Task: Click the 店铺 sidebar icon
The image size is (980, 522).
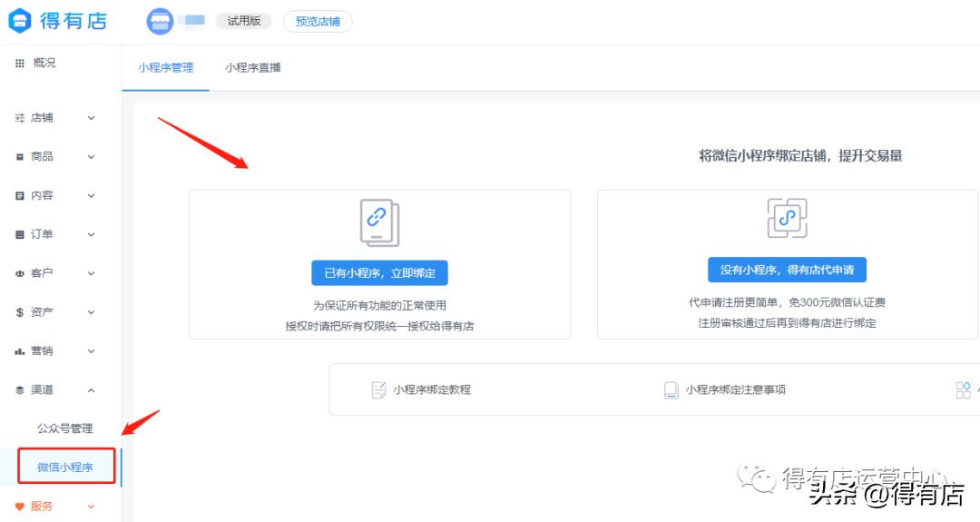Action: (19, 117)
